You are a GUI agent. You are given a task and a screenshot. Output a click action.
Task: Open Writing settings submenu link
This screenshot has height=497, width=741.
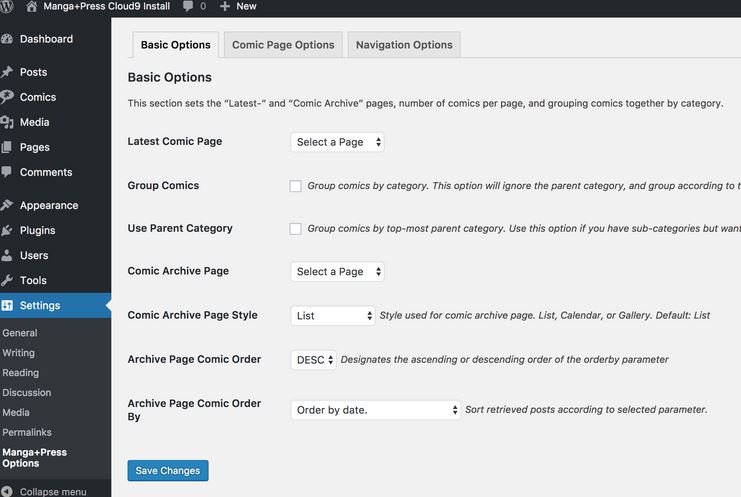pyautogui.click(x=18, y=353)
